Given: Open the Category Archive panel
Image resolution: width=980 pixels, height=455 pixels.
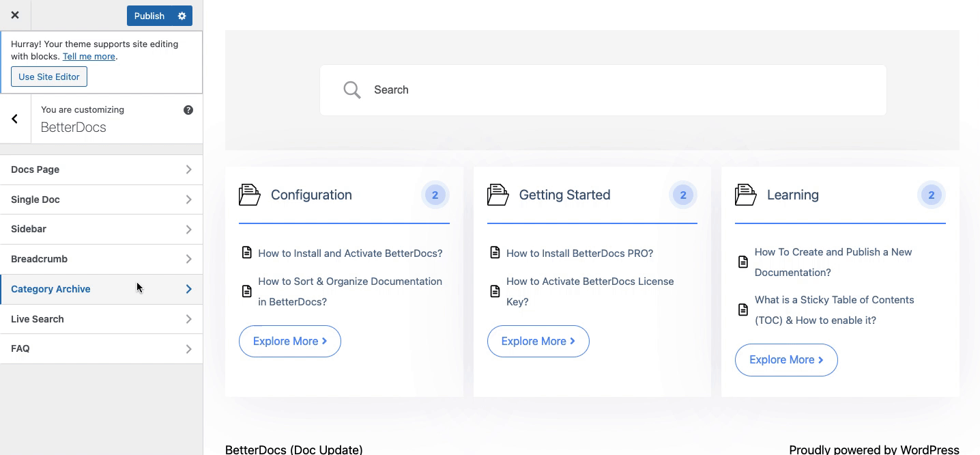Looking at the screenshot, I should 101,288.
